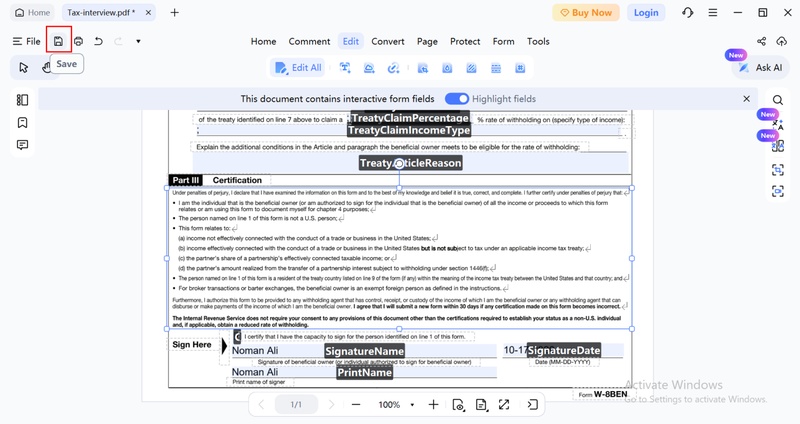Screen dimensions: 800x424
Task: Click the TreatyClaimIncomeType form field
Action: [x=409, y=130]
